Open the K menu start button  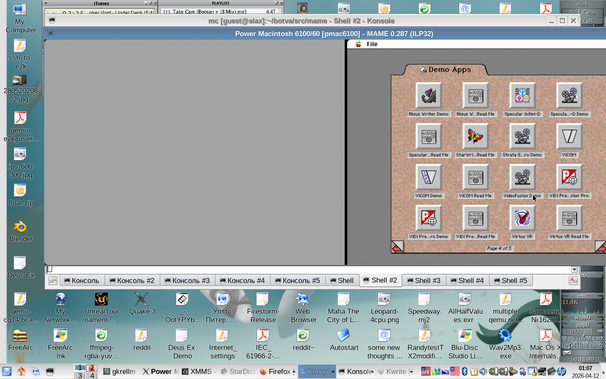(7, 372)
